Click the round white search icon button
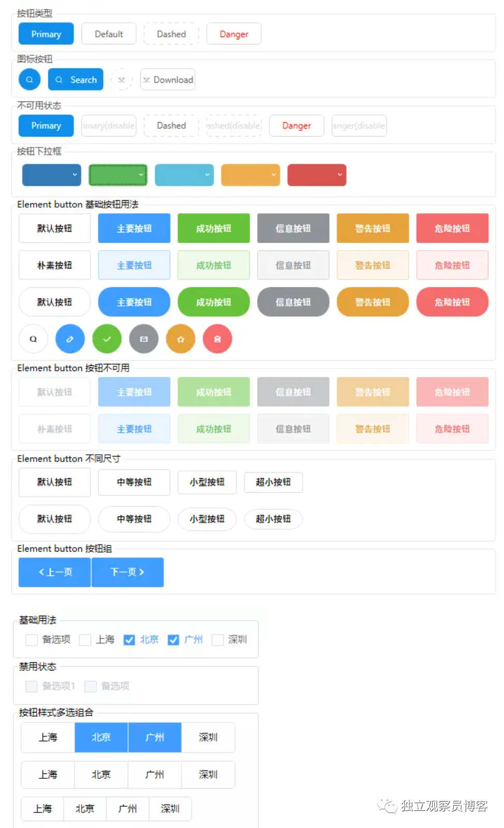This screenshot has width=504, height=828. pyautogui.click(x=33, y=339)
